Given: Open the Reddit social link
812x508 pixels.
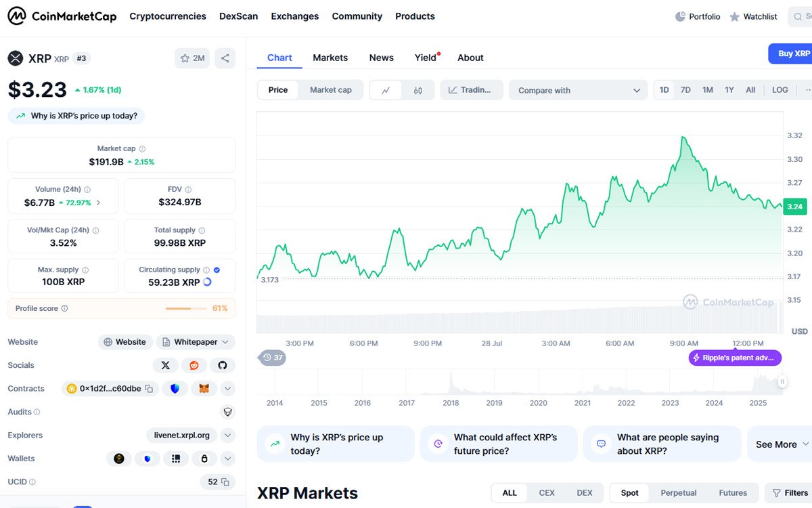Looking at the screenshot, I should pyautogui.click(x=194, y=365).
